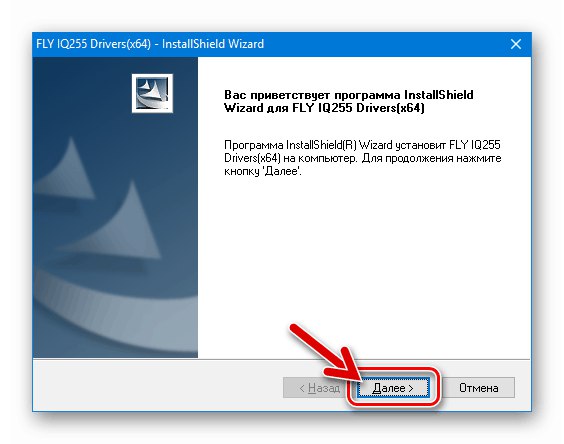The width and height of the screenshot is (564, 444).
Task: Click FLY IQ255 Drivers(x64) in bold heading
Action: click(358, 108)
